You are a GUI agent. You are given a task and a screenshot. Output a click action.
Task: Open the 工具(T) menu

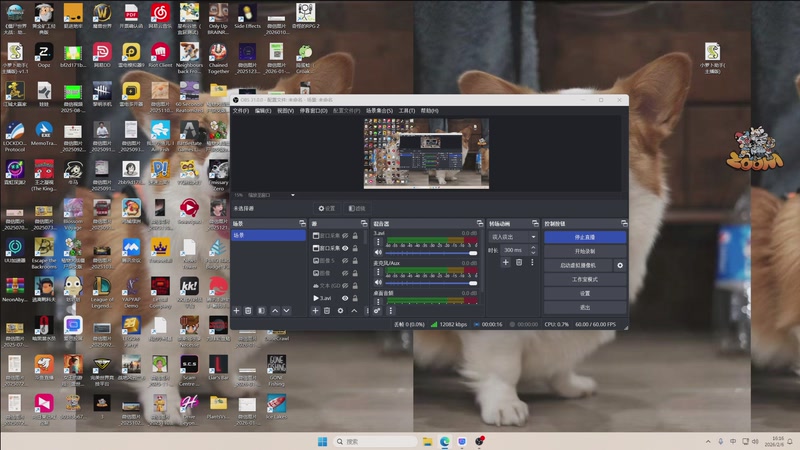pos(407,111)
